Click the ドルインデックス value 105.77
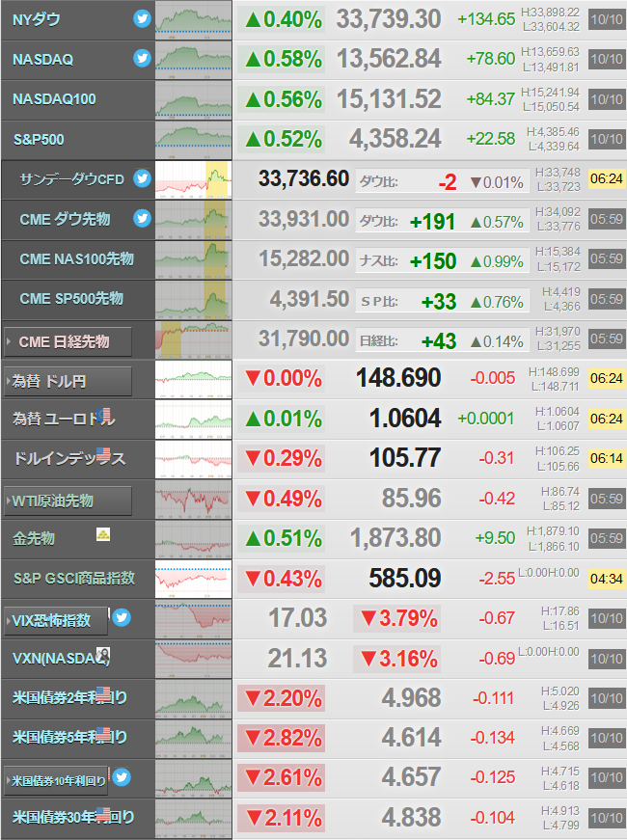 405,458
